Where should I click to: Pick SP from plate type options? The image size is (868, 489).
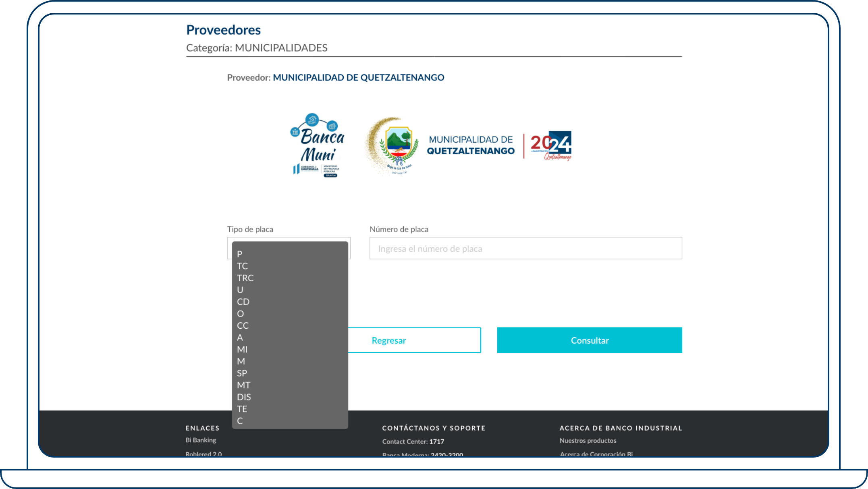(x=290, y=373)
